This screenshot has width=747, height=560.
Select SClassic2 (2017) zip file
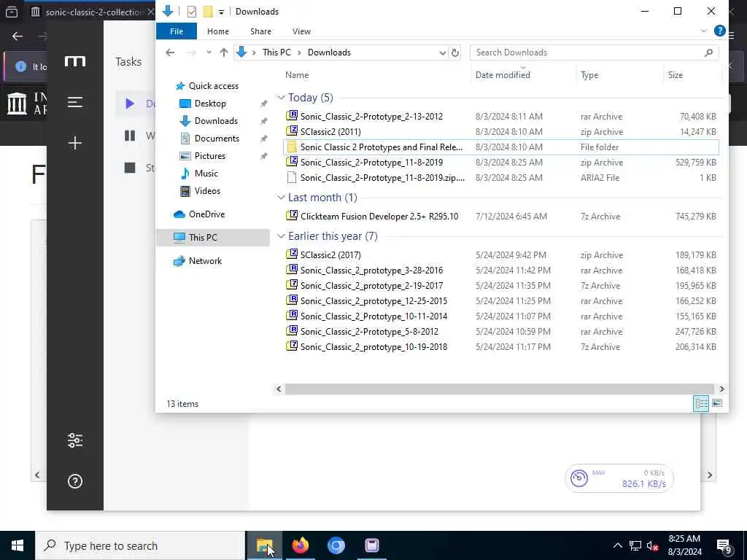click(500, 255)
